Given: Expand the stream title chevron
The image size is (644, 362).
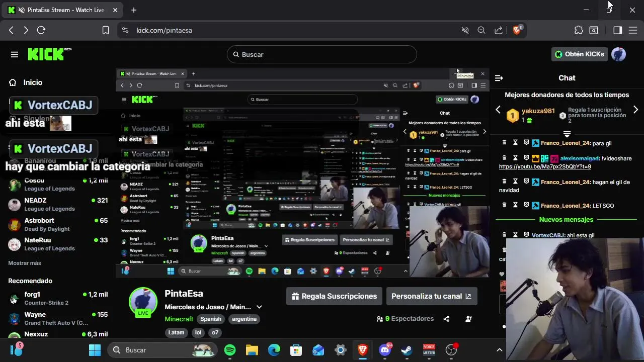Looking at the screenshot, I should tap(259, 307).
